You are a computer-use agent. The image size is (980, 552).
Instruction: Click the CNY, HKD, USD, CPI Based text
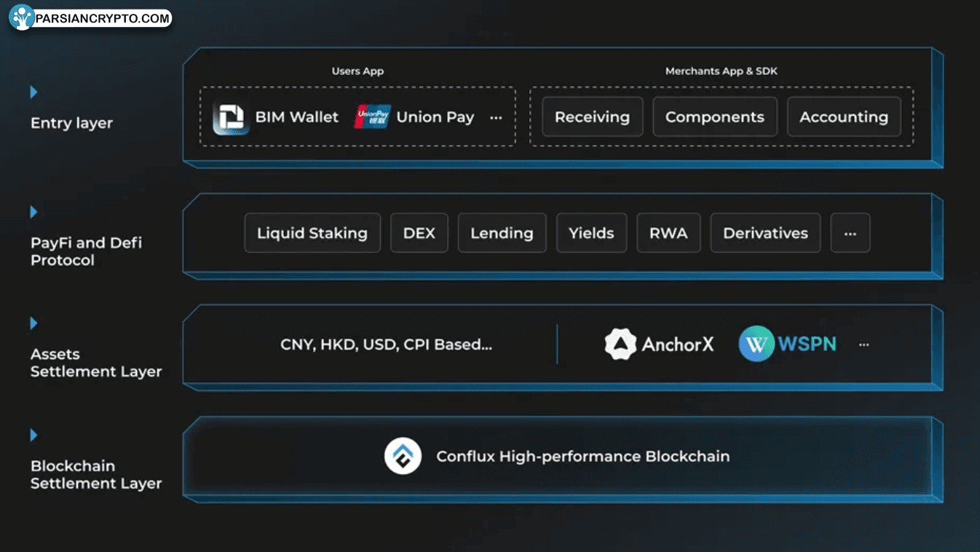pos(386,344)
